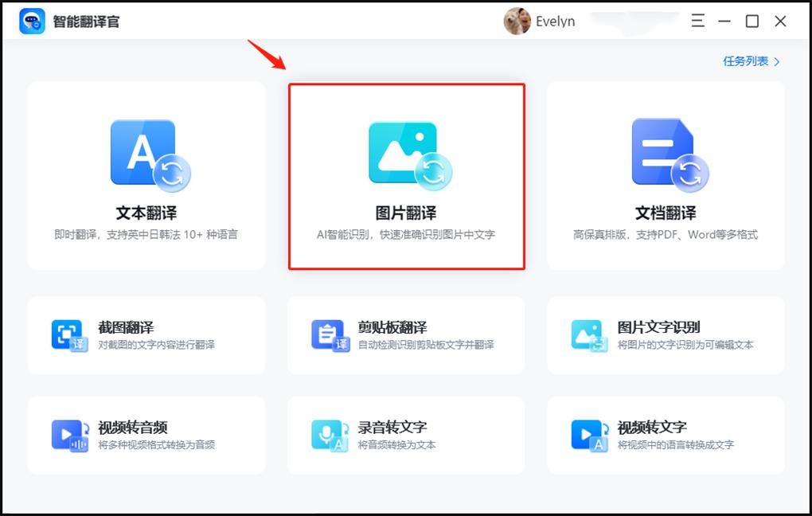
Task: Click the 录音转文字 microphone icon
Action: click(330, 436)
